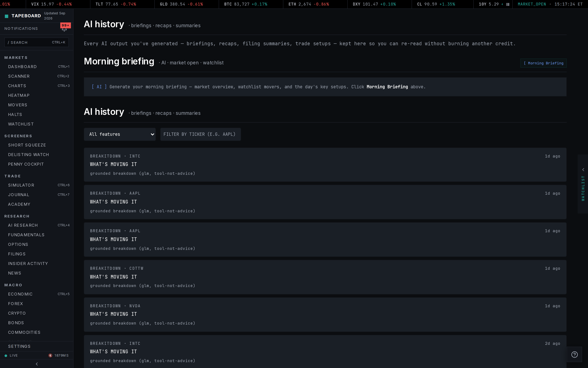Open the notifications bell
588x368 pixels.
pyautogui.click(x=64, y=29)
